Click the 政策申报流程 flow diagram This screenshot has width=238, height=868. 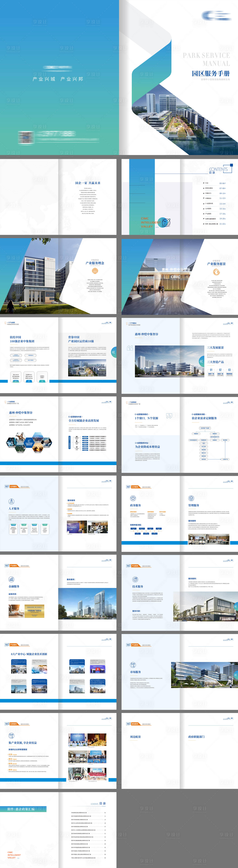(x=146, y=531)
